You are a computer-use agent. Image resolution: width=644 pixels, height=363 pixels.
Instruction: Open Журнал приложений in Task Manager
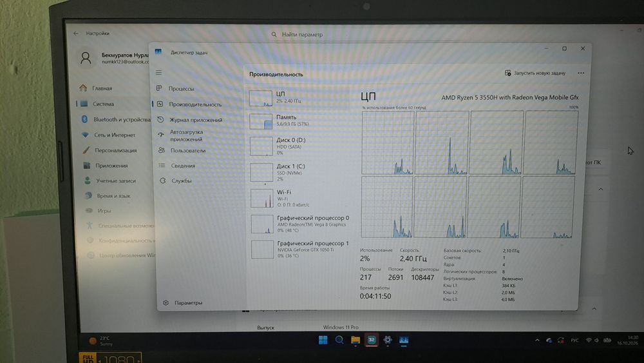196,120
